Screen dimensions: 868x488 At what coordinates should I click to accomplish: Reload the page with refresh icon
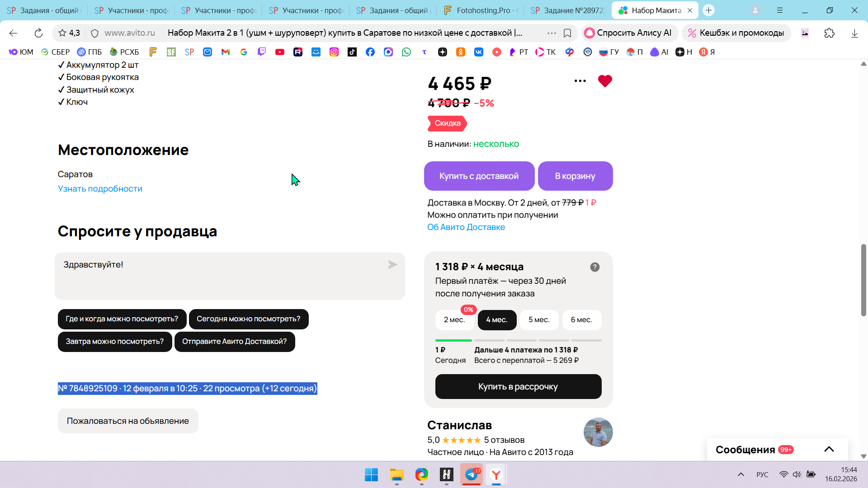click(x=38, y=33)
